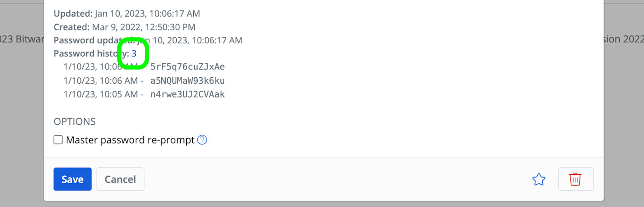Enable the Master password re-prompt checkbox
644x207 pixels.
[x=58, y=140]
